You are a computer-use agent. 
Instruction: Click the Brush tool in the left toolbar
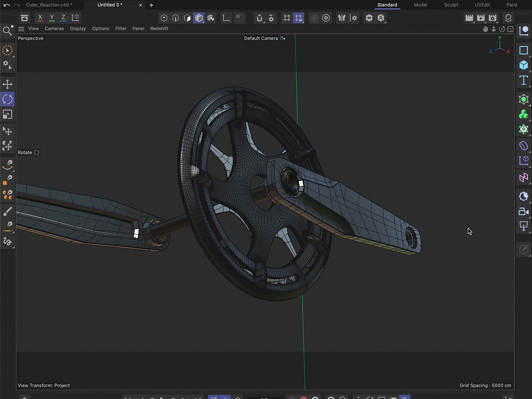[x=8, y=211]
